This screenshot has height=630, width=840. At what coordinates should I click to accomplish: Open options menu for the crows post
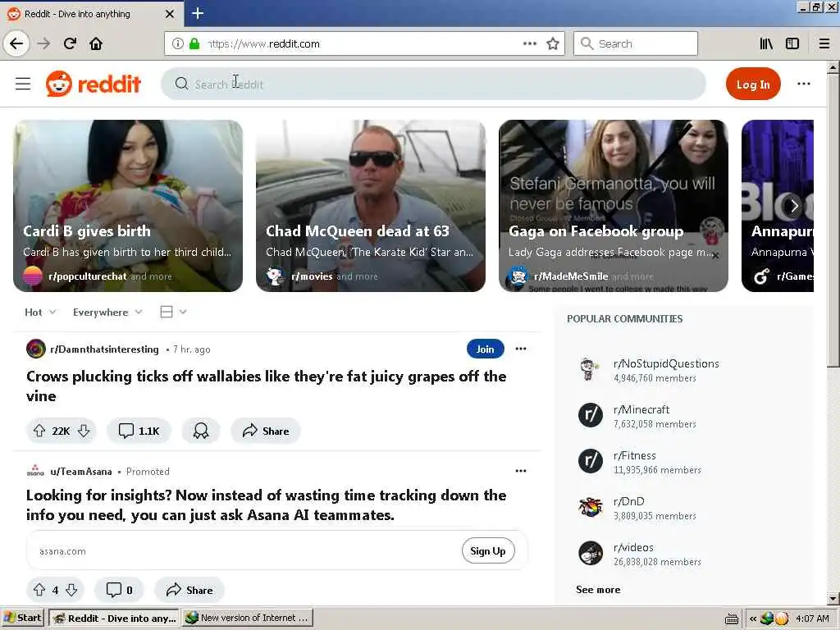[x=521, y=349]
